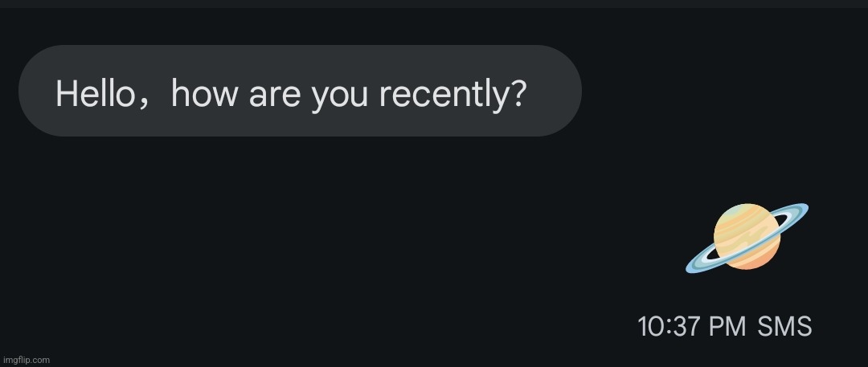Image resolution: width=868 pixels, height=367 pixels.
Task: Click the comma after Hello
Action: pyautogui.click(x=142, y=104)
